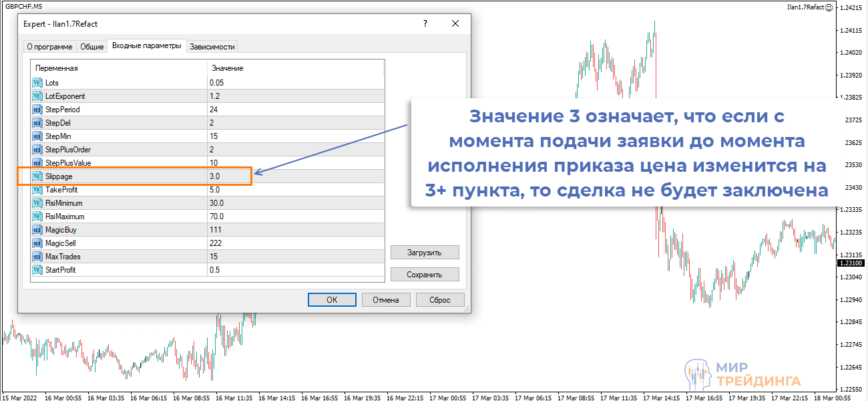
Task: Click Отмена to cancel the dialog
Action: 385,299
